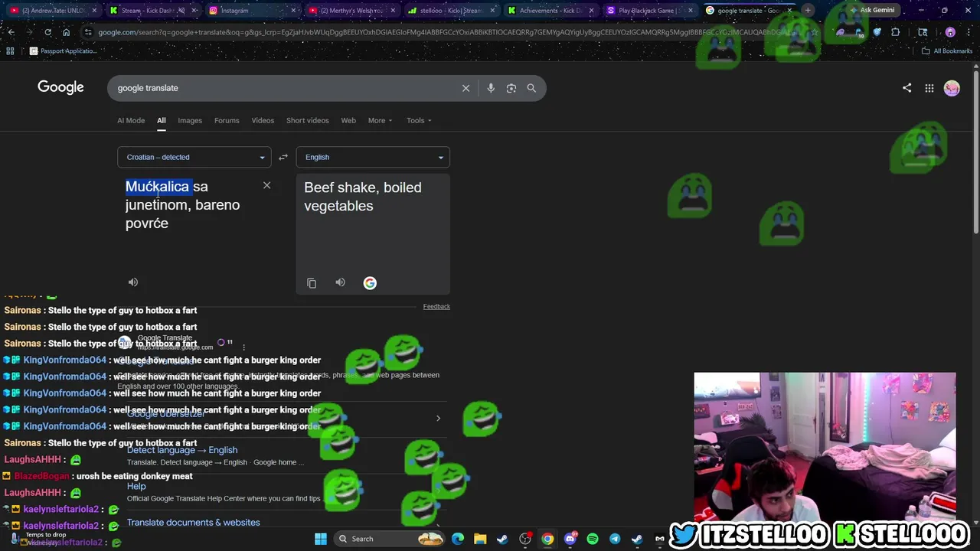Start voice search with the microphone icon
The width and height of the screenshot is (980, 551).
(x=491, y=88)
